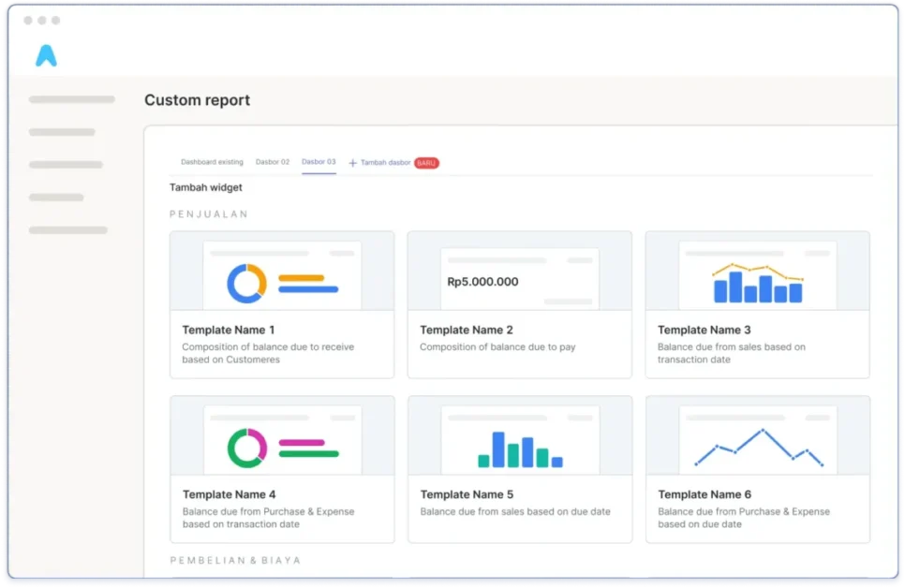Select the Dasbor 03 tab
Image resolution: width=905 pixels, height=588 pixels.
pyautogui.click(x=319, y=162)
